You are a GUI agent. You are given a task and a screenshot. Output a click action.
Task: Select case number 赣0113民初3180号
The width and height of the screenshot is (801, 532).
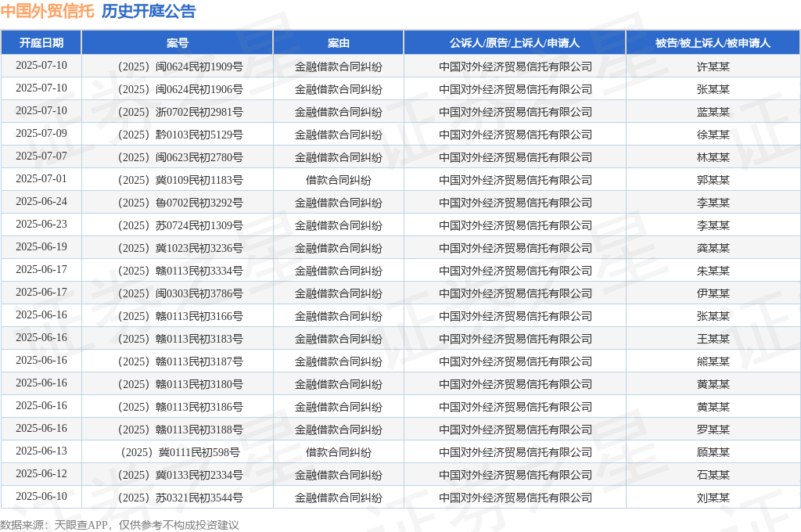point(199,384)
